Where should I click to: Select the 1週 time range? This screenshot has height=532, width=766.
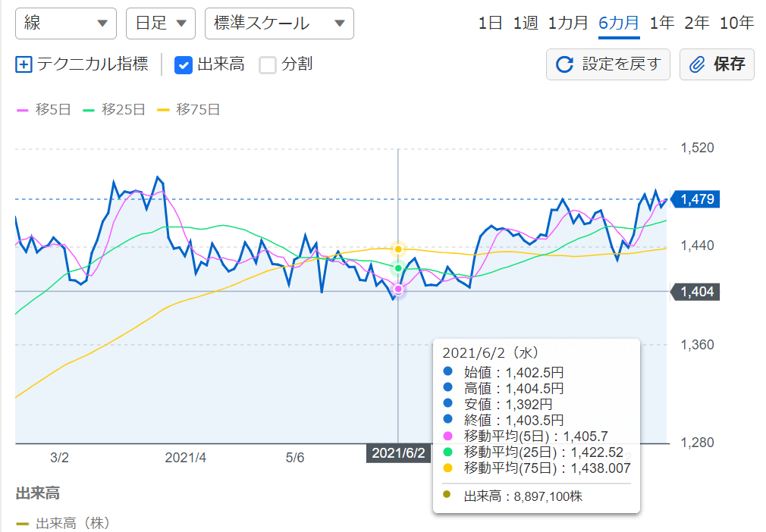[525, 23]
